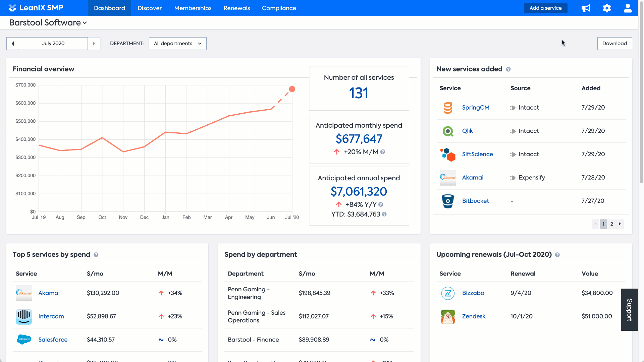Open the Discover tab

[x=150, y=8]
